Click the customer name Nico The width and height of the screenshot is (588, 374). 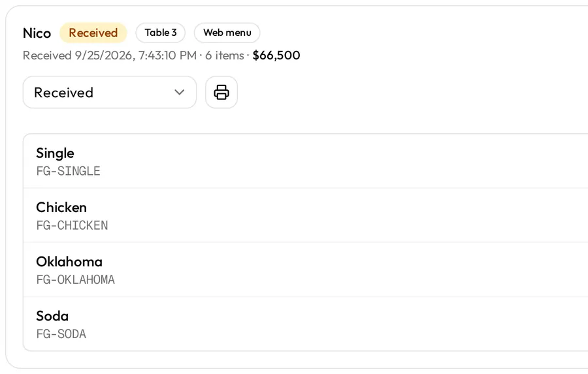click(37, 33)
